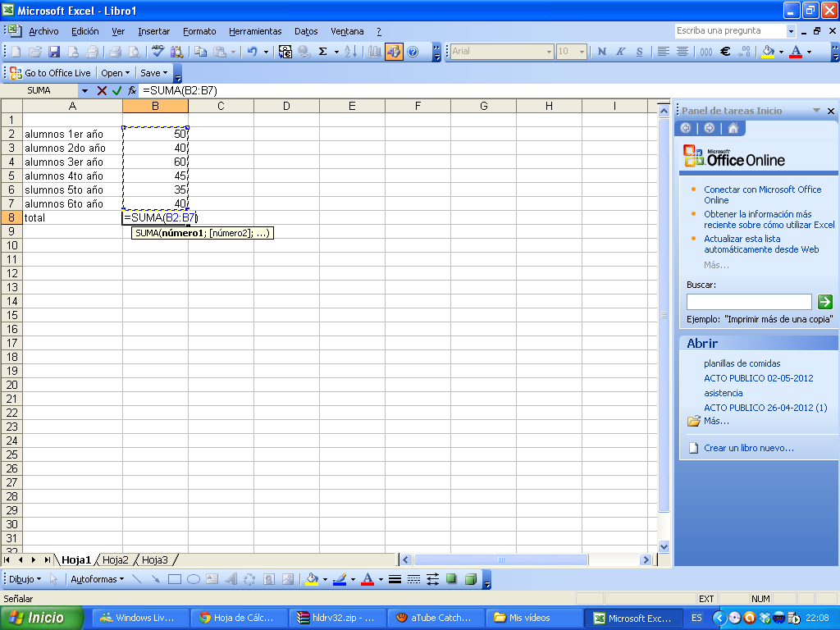840x630 pixels.
Task: Click 'Crear un libro nuevo...' link
Action: coord(749,448)
